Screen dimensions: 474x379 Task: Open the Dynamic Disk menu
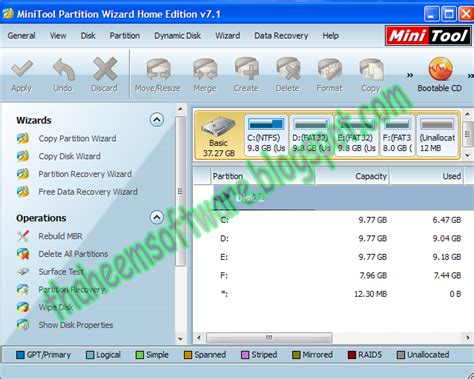(x=177, y=36)
